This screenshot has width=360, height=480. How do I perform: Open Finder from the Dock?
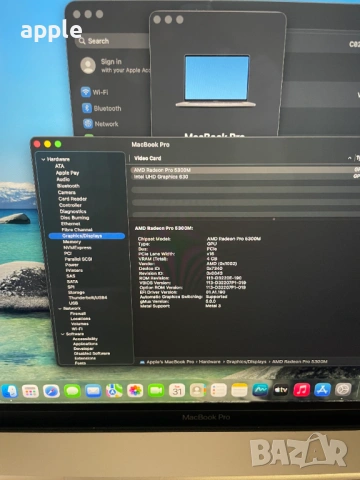(x=10, y=391)
